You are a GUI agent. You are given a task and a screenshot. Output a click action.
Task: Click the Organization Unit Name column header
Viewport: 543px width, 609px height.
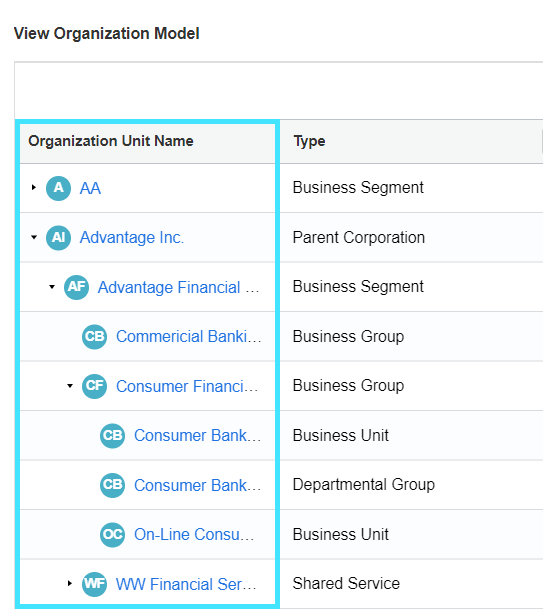(x=111, y=141)
